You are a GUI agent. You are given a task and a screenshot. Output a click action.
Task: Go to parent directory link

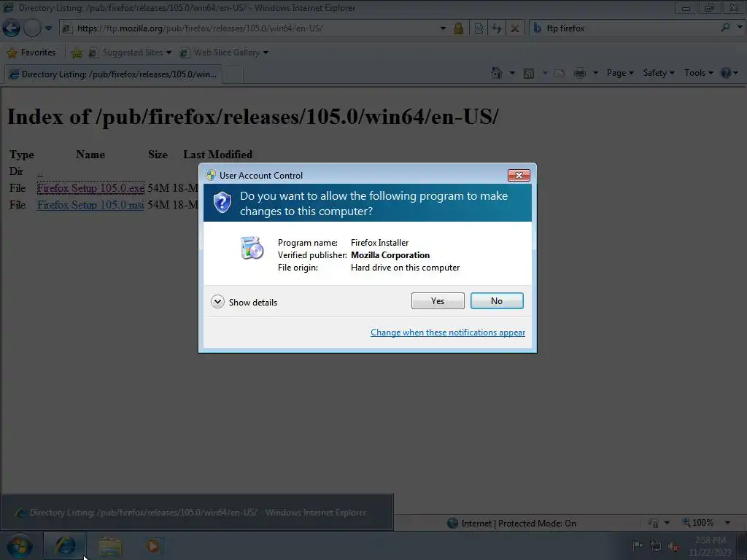click(x=40, y=172)
